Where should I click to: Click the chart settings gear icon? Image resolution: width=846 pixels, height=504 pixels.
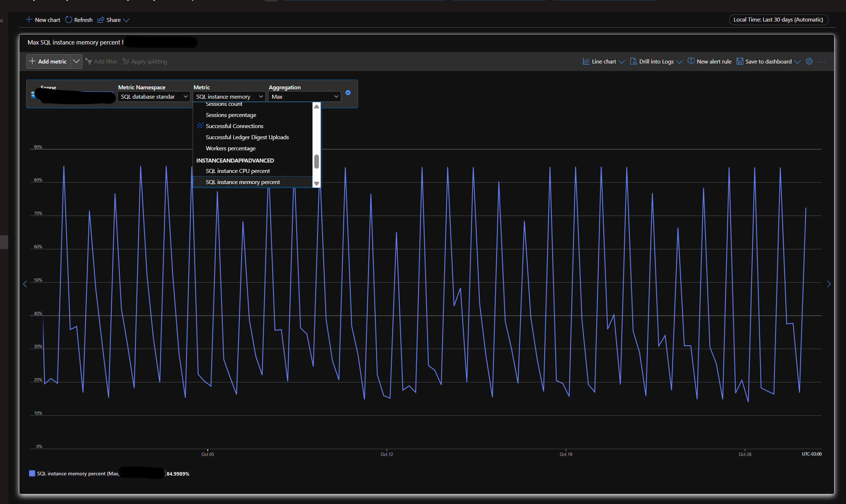[809, 61]
